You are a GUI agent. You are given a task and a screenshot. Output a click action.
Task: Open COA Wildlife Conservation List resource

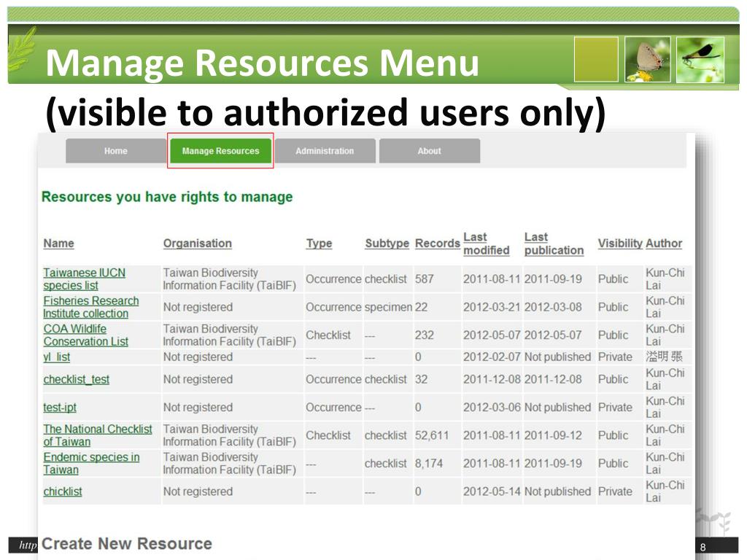point(86,335)
